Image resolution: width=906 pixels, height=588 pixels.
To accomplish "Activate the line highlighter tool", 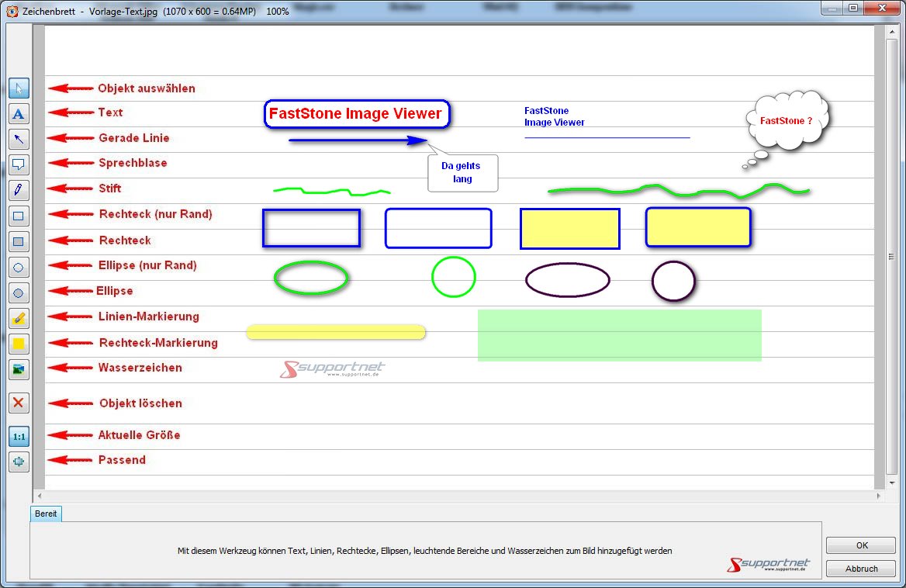I will click(19, 318).
